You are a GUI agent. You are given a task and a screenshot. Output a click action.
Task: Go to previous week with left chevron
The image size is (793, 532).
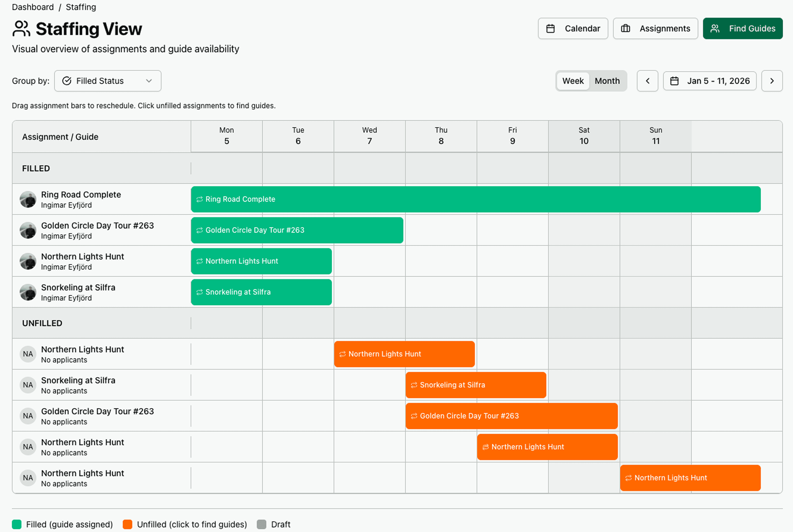tap(647, 81)
